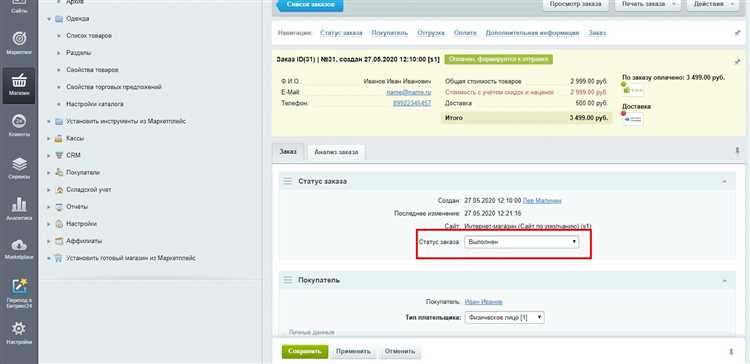
Task: Click the Аффилиаты tree icon
Action: [x=59, y=241]
